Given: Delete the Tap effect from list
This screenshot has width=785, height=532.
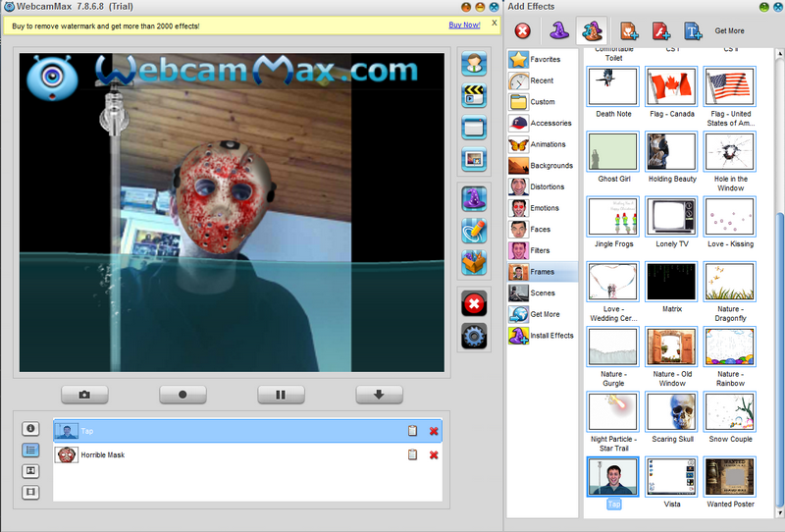Looking at the screenshot, I should point(434,431).
